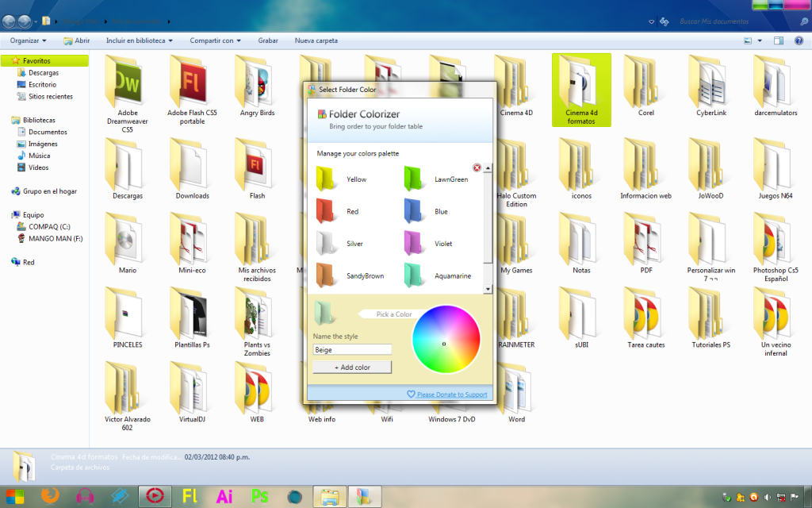Select the Silver folder icon
The image size is (812, 508).
325,244
